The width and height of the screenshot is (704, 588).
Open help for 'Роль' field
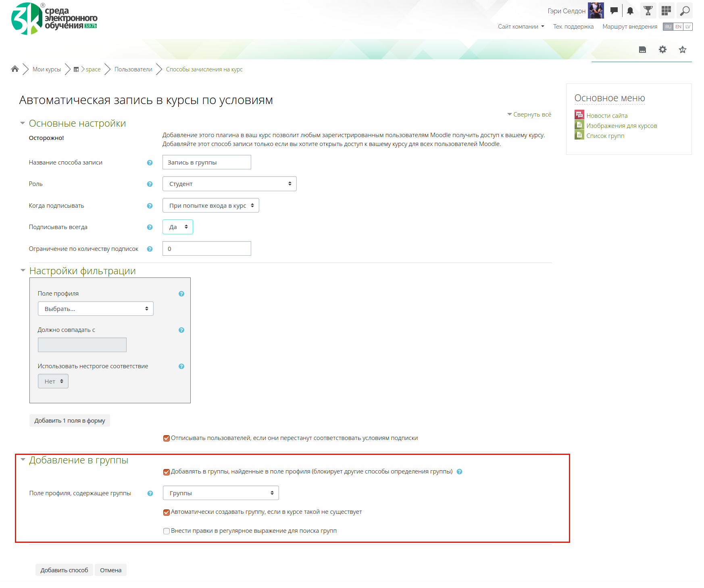[x=150, y=184]
